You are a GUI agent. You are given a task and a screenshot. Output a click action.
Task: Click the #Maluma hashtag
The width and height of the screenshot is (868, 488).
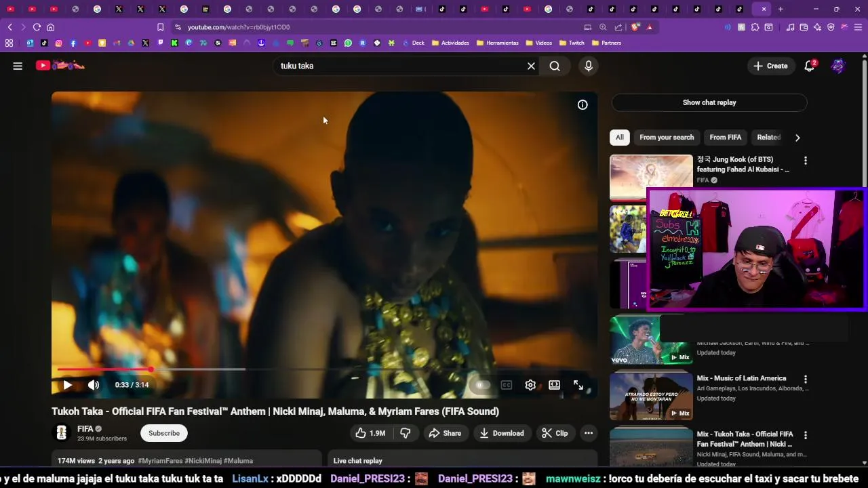pyautogui.click(x=238, y=461)
